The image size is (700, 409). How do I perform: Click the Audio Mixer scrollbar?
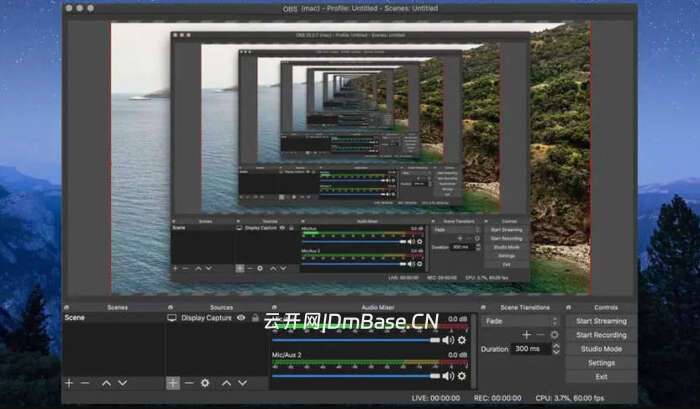473,351
